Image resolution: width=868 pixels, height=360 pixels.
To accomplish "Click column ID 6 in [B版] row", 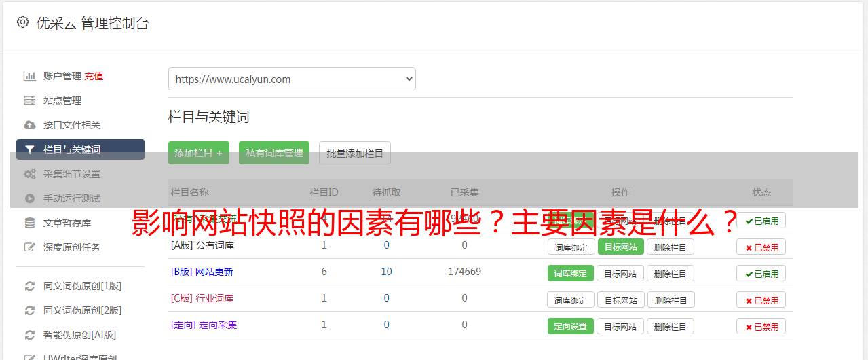I will [x=324, y=272].
